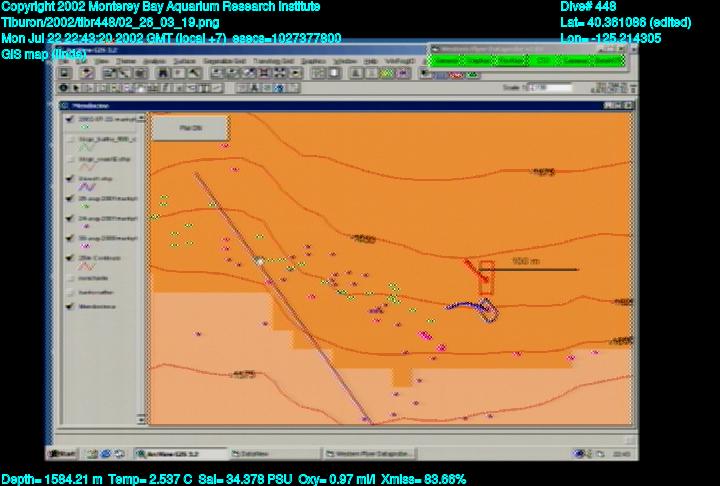Toggle the first 2002-07-22 marker theme checkbox

click(69, 119)
